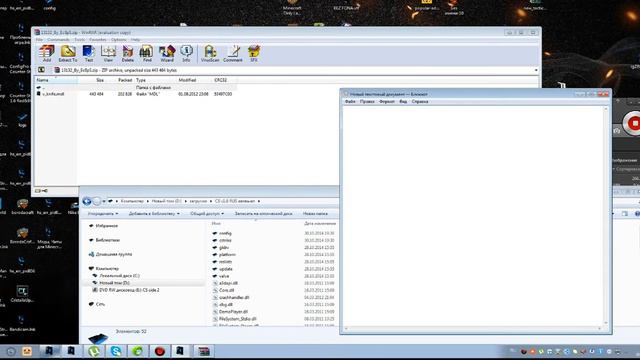Select Локальный диск (C:) in navigation pane

[119, 276]
